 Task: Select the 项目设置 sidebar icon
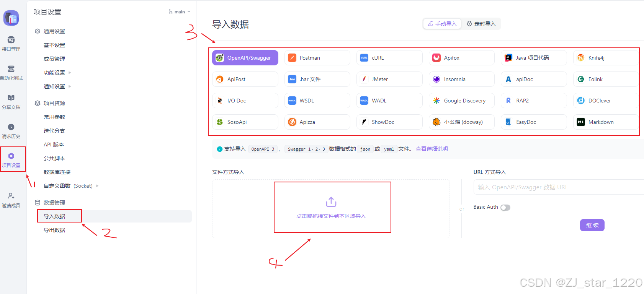(11, 156)
